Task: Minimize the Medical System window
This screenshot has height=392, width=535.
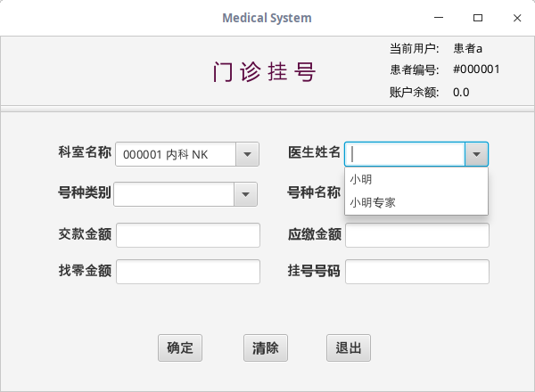Action: [439, 17]
